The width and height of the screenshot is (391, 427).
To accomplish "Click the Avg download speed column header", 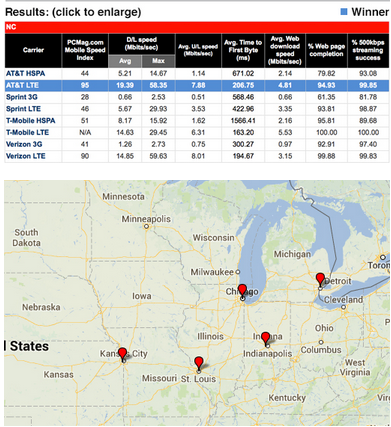I will click(125, 61).
